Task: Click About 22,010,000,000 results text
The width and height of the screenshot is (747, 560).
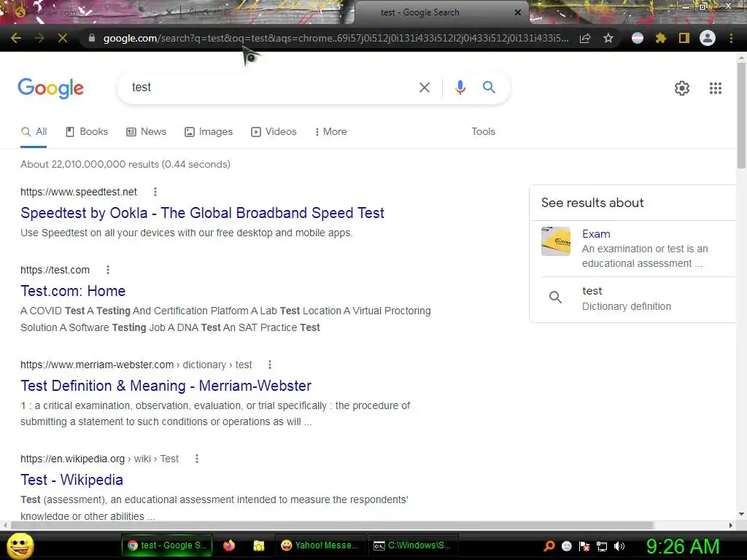Action: [x=125, y=164]
